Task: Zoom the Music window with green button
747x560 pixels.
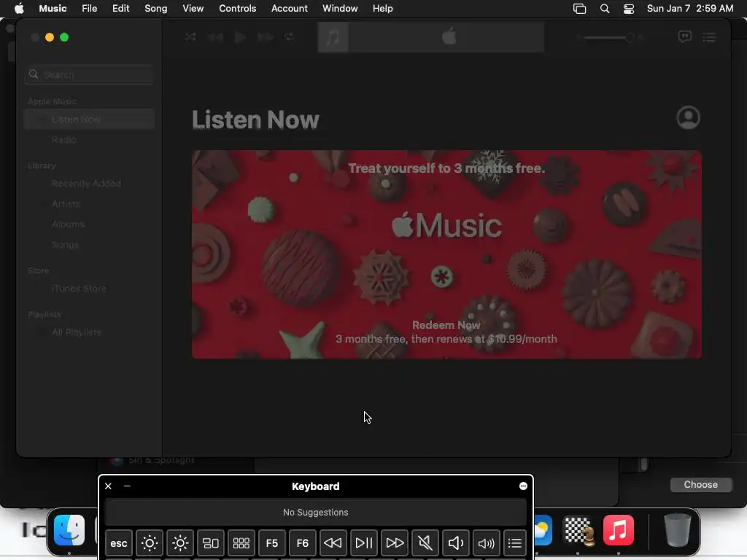Action: pyautogui.click(x=64, y=37)
